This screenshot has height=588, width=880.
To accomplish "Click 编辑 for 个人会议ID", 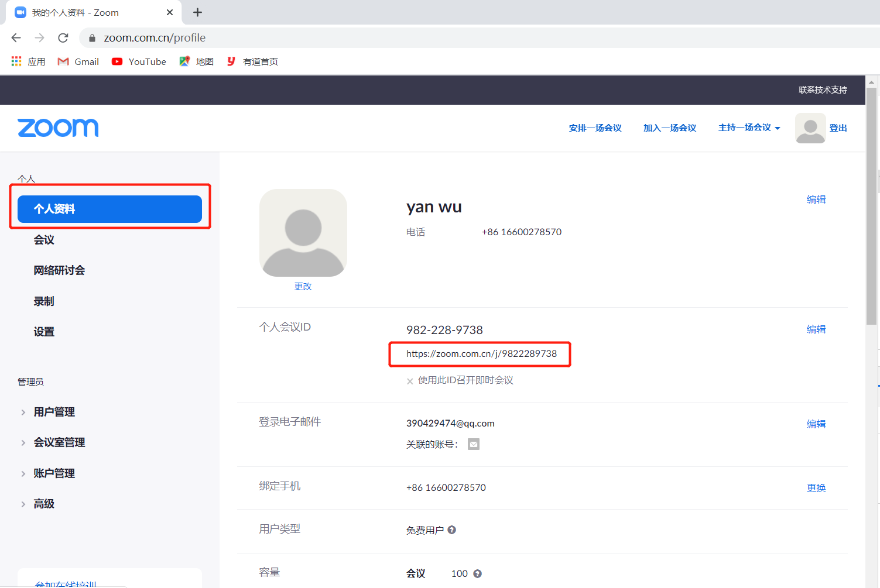I will 816,329.
